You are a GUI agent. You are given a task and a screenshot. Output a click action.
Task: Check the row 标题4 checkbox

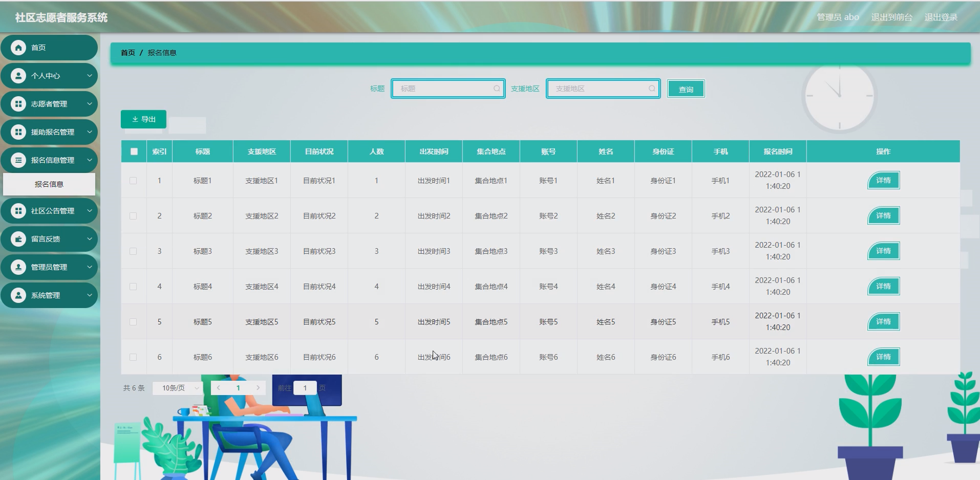tap(133, 287)
